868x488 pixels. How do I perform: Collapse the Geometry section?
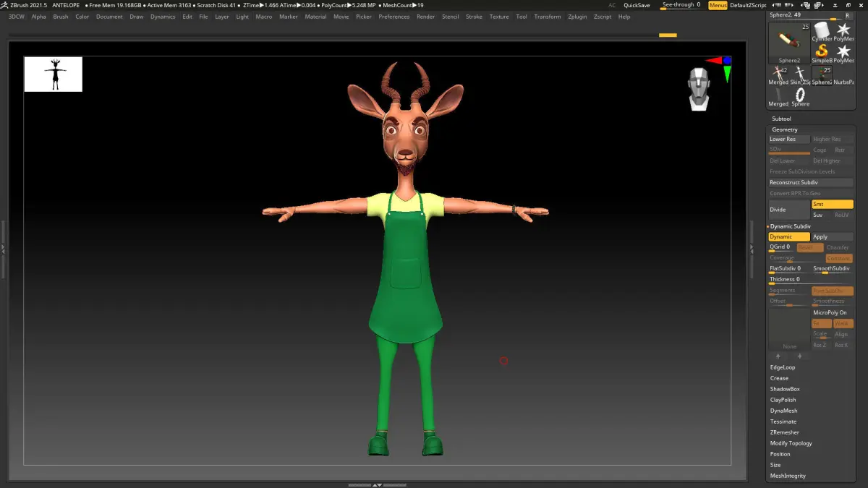click(x=784, y=129)
